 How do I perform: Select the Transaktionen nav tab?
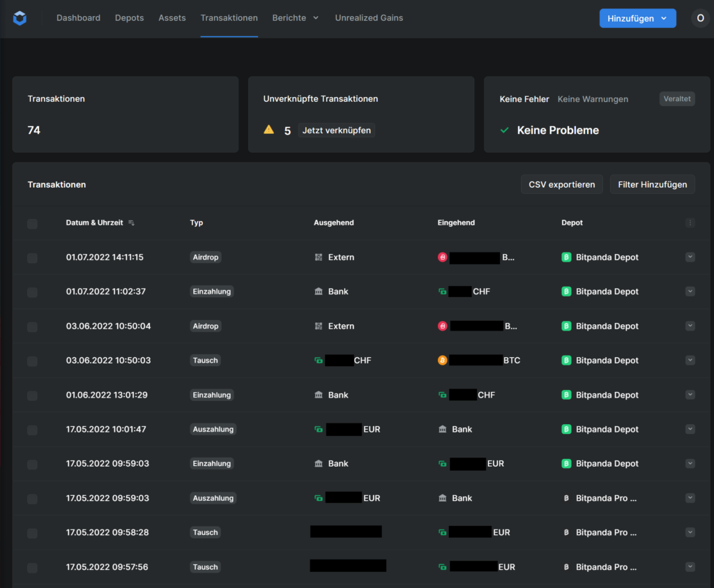tap(229, 17)
